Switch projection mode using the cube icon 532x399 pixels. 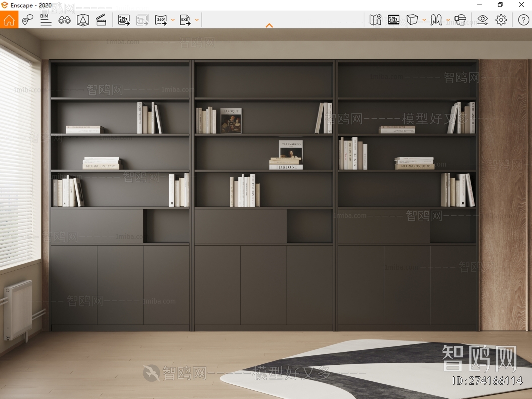[412, 20]
